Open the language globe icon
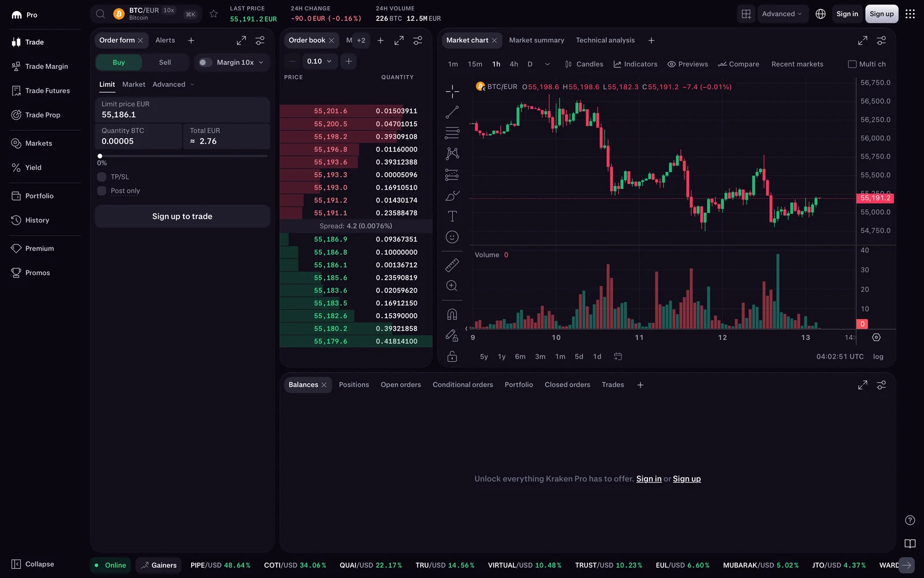This screenshot has height=578, width=924. (821, 14)
